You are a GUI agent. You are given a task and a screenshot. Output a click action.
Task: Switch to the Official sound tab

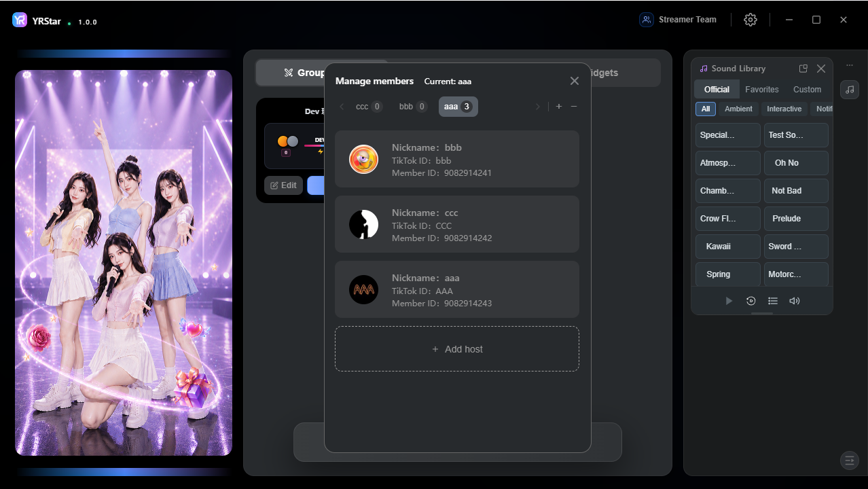[x=717, y=90]
